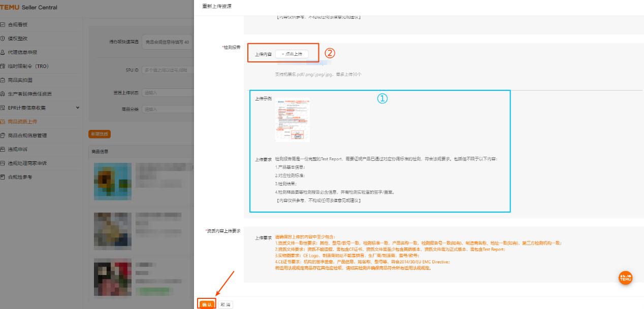Select the 生产者延伸责任资质 icon
644x309 pixels.
[x=7, y=93]
